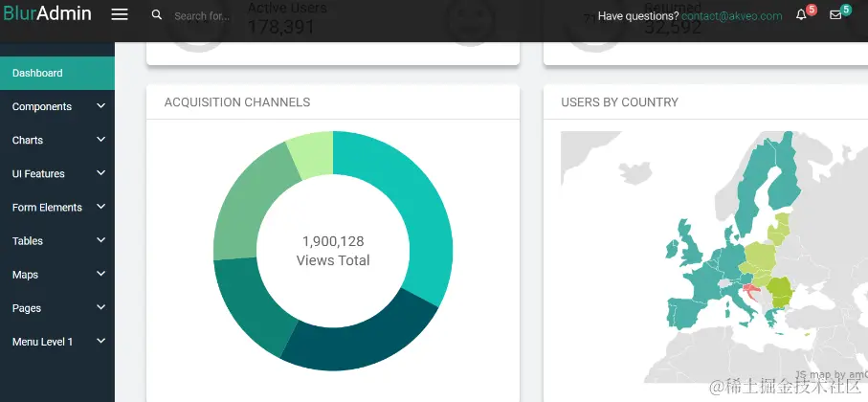Click the teal 5 badge on envelope
868x402 pixels.
point(846,10)
